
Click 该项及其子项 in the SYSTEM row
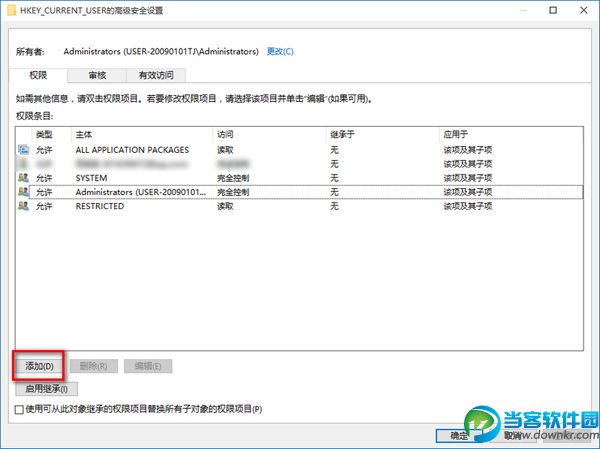coord(468,178)
